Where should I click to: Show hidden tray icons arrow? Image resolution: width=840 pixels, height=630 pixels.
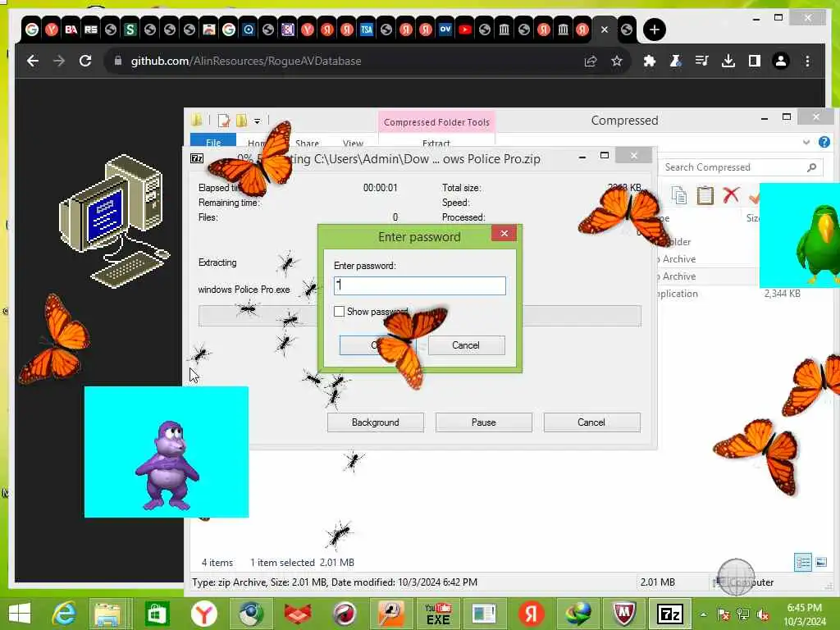pos(703,614)
